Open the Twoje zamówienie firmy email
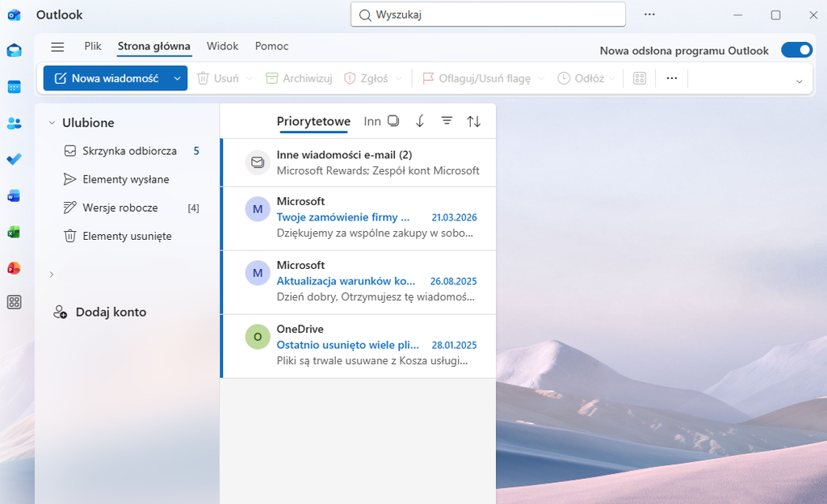 click(x=358, y=218)
